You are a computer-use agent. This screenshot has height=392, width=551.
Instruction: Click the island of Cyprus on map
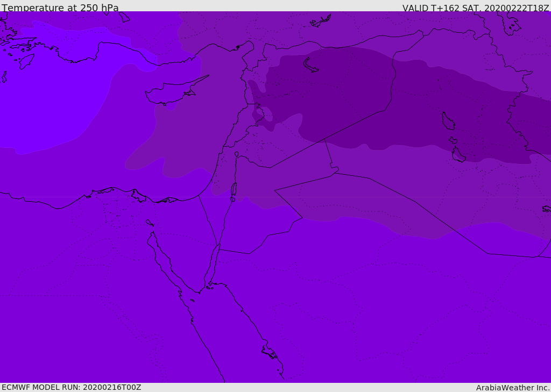pos(172,93)
